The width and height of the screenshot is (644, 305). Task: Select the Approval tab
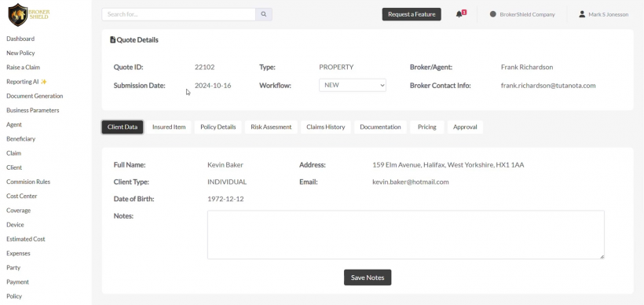(465, 127)
